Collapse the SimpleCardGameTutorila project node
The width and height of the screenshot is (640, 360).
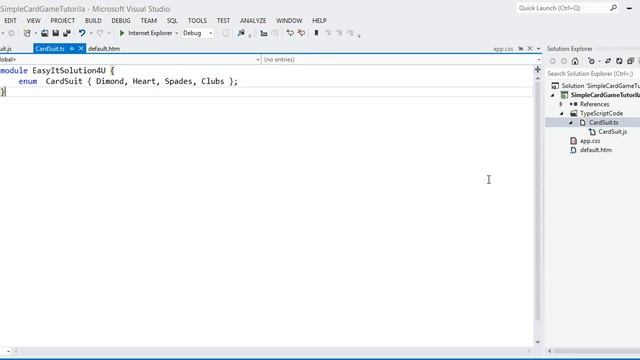pos(553,95)
